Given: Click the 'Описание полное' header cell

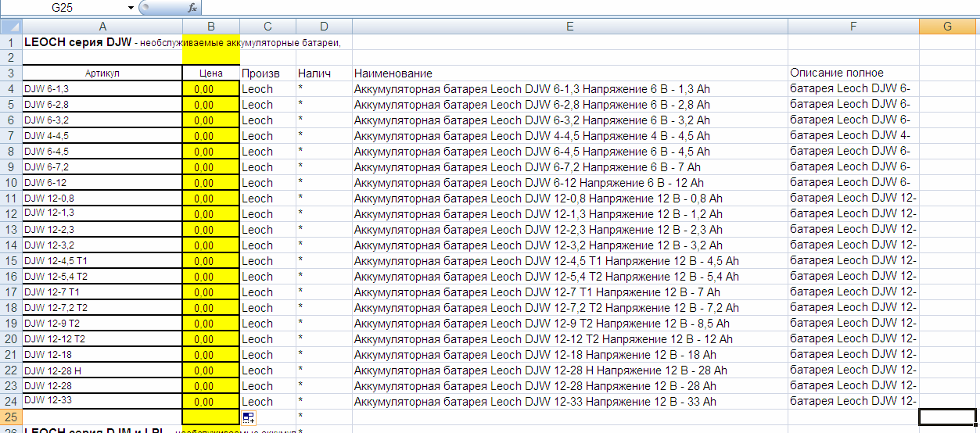Looking at the screenshot, I should (853, 73).
